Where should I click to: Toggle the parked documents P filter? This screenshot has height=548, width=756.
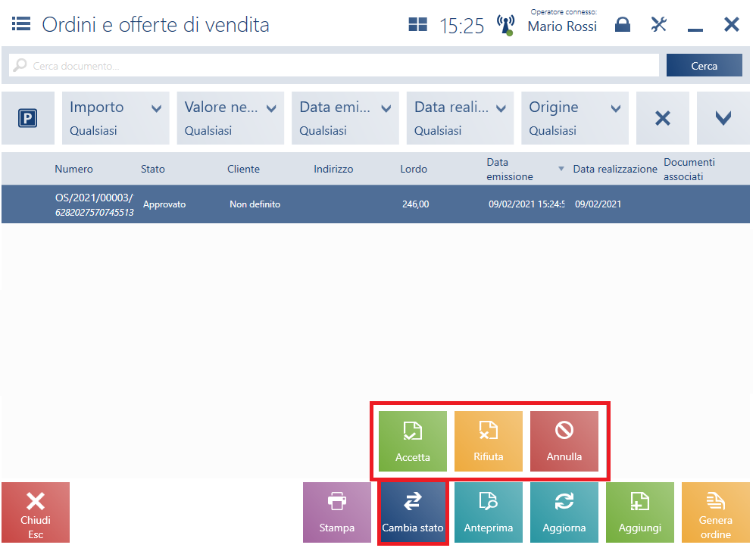28,118
